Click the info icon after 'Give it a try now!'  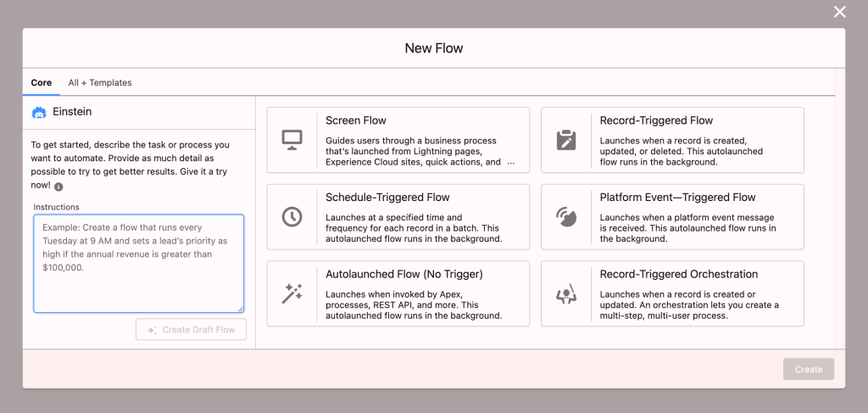[x=58, y=187]
